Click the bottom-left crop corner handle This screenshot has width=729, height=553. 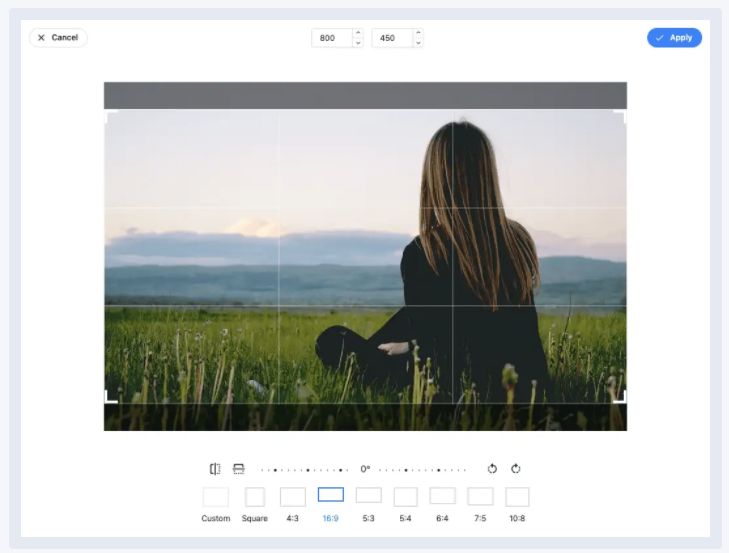pos(111,397)
